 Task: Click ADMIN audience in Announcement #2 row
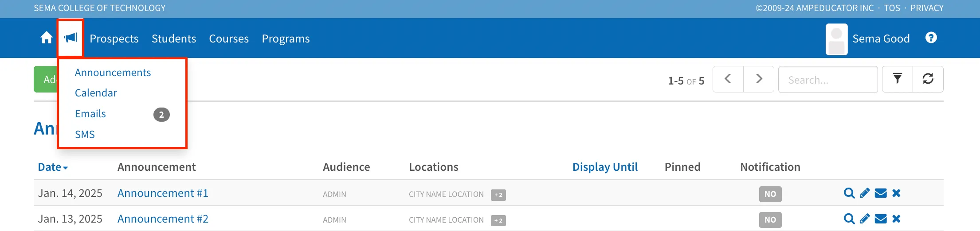pyautogui.click(x=334, y=220)
